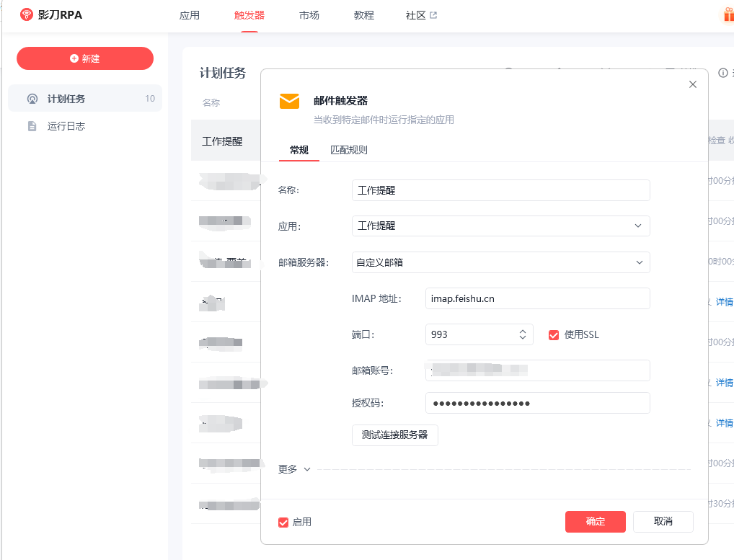Viewport: 734px width, 560px height.
Task: Open the 邮箱服务器 dropdown
Action: (501, 262)
